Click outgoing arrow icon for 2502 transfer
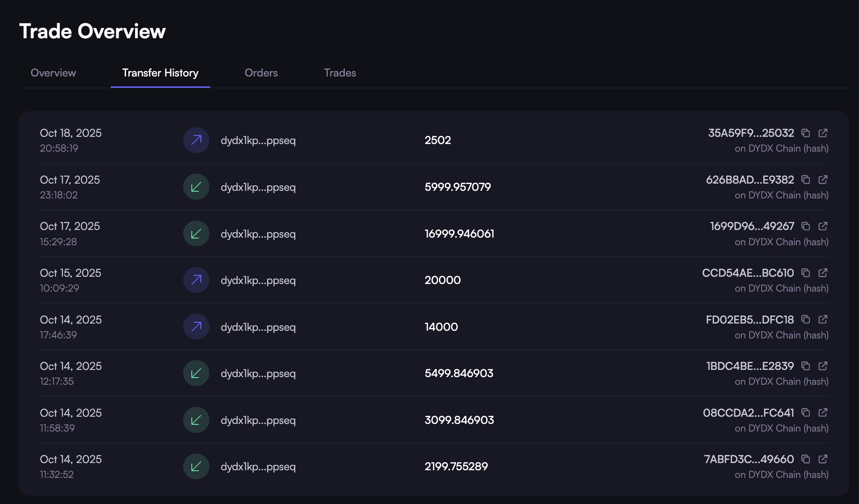 [196, 140]
